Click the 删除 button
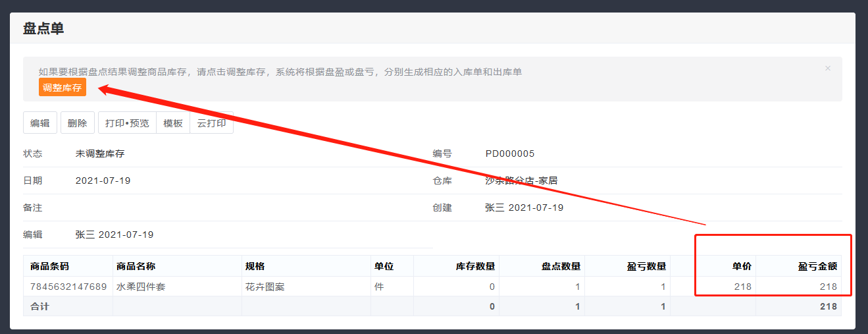Screen dimensions: 868x334 pos(77,123)
